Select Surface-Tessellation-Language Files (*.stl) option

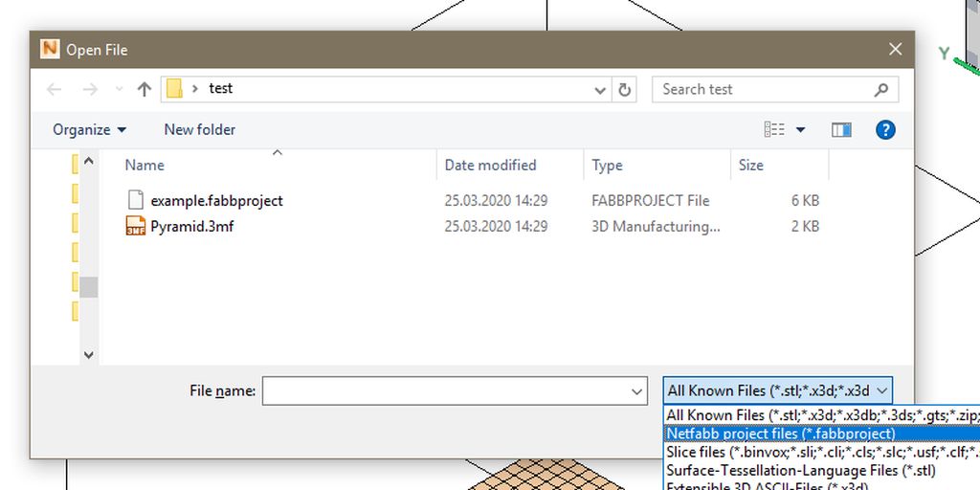point(800,470)
